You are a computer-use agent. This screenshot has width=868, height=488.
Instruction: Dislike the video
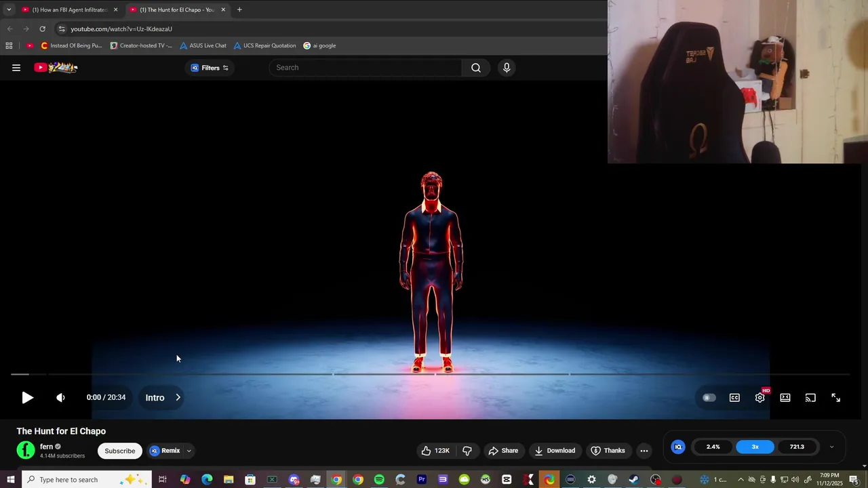[x=467, y=451]
